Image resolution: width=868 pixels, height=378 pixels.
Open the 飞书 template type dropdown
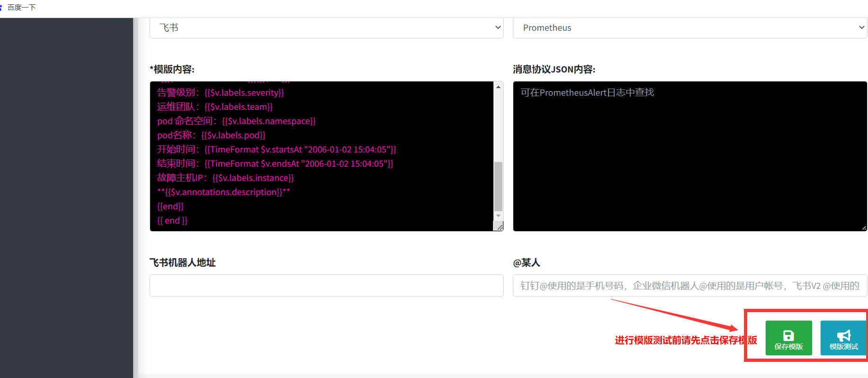coord(326,28)
